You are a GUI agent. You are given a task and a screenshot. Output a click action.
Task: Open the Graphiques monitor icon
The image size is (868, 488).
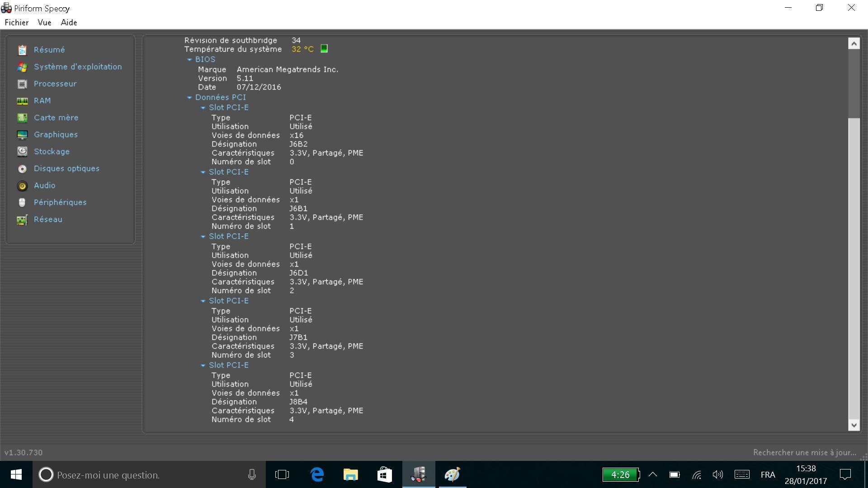tap(22, 135)
